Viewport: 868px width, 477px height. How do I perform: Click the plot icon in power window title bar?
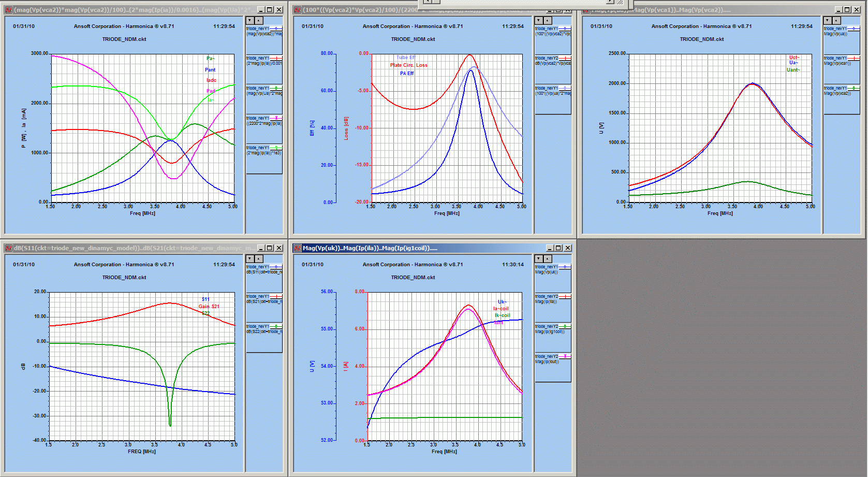click(x=8, y=10)
